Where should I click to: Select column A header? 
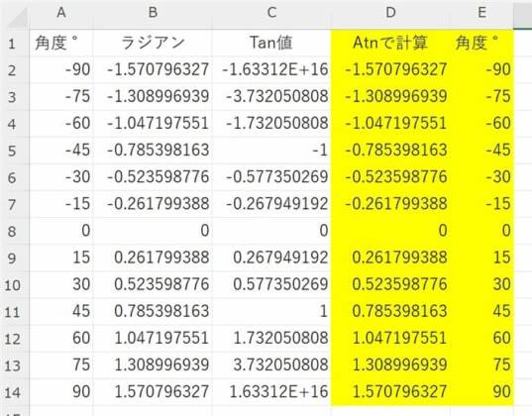click(x=61, y=13)
